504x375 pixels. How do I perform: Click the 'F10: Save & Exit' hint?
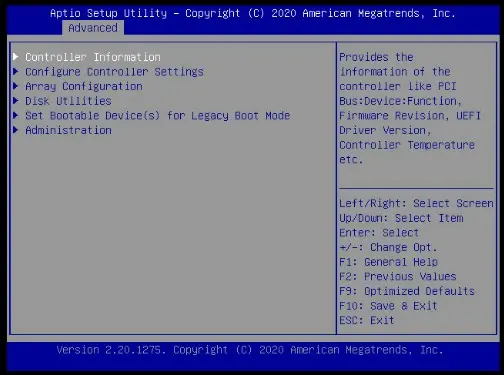pos(388,306)
